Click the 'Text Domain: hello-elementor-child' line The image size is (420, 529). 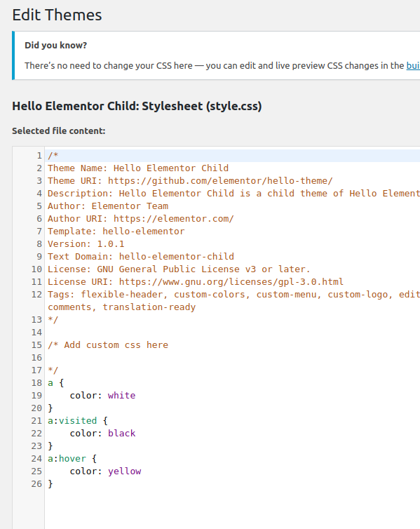[140, 256]
